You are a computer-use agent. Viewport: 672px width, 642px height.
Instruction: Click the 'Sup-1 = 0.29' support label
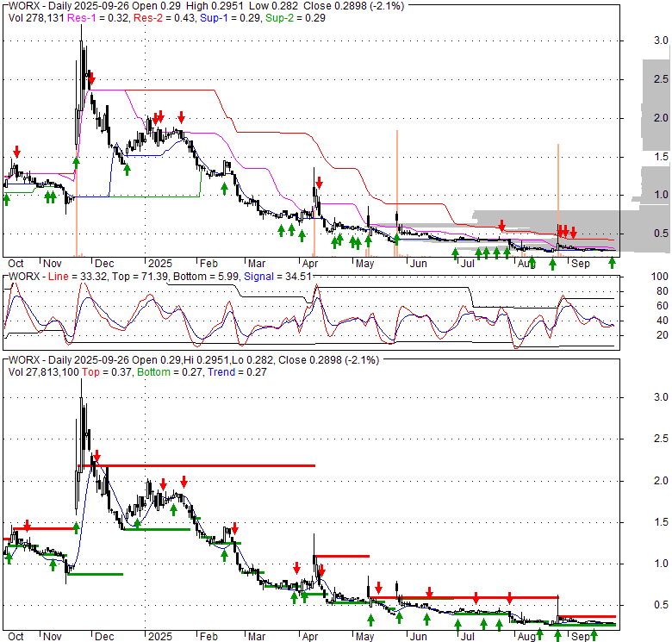(x=231, y=18)
